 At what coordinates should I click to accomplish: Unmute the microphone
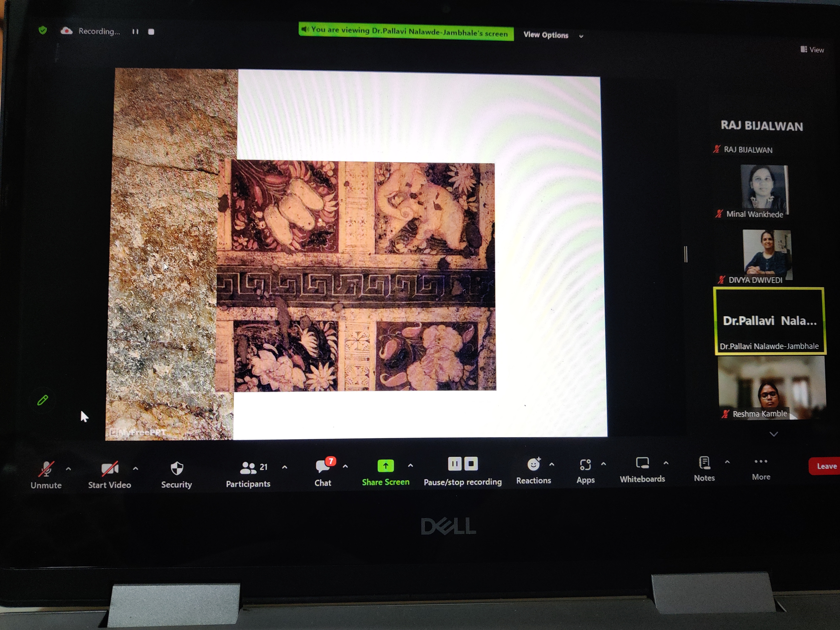pyautogui.click(x=46, y=475)
